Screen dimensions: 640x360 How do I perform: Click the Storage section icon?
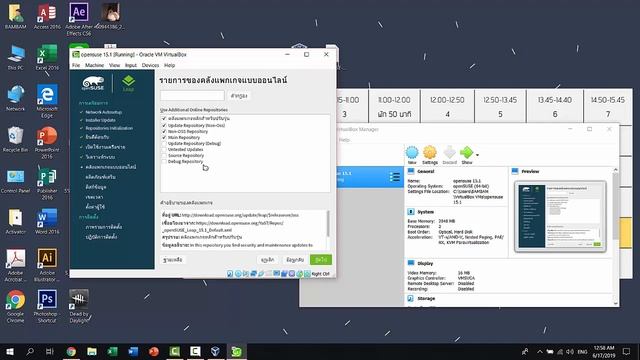click(411, 298)
